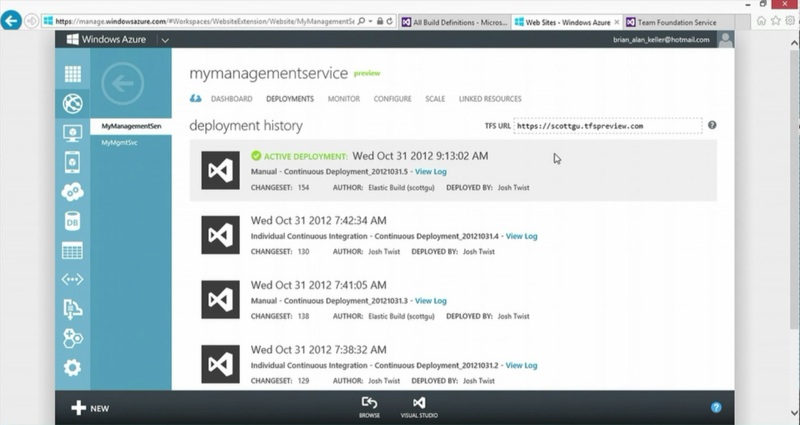
Task: Open Settings gear icon in sidebar
Action: coord(72,367)
